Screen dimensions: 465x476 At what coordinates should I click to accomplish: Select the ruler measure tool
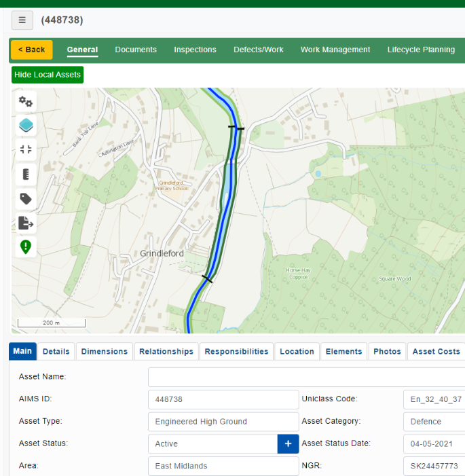[26, 175]
